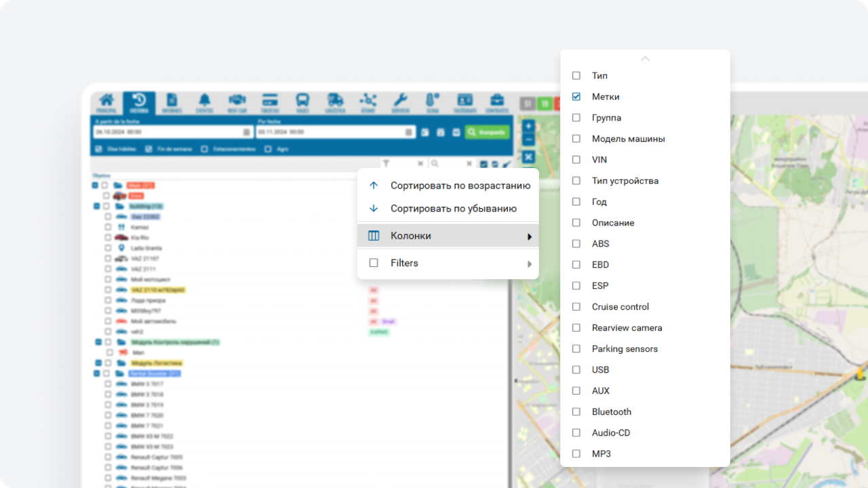Open the Tarjetas card icon
Viewport: 868px width, 488px height.
(x=270, y=102)
